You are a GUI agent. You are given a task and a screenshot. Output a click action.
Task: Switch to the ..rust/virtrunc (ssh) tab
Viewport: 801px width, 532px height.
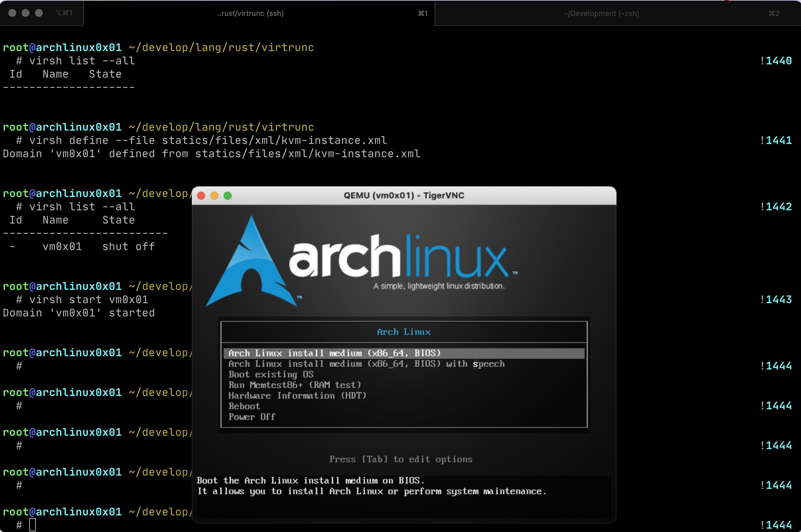[x=251, y=13]
